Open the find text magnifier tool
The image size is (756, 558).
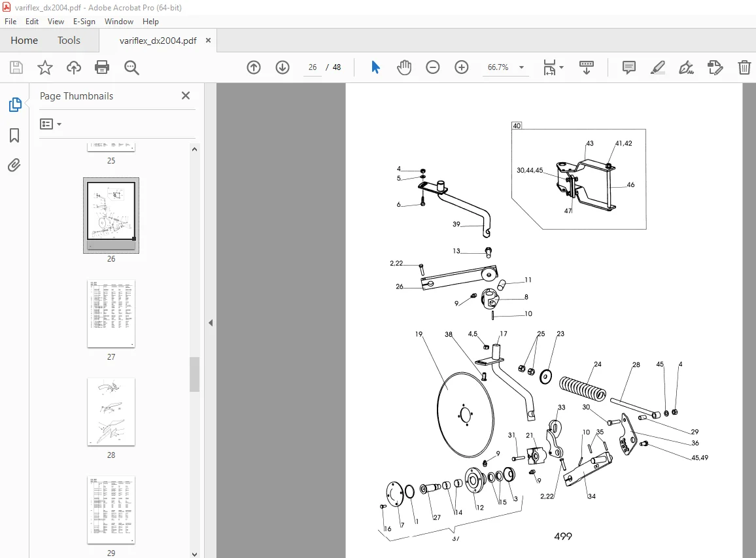[131, 67]
